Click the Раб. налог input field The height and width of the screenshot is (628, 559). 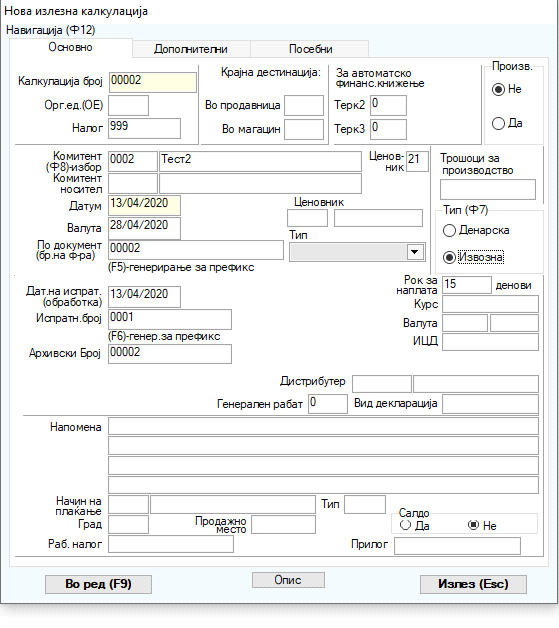[x=171, y=544]
